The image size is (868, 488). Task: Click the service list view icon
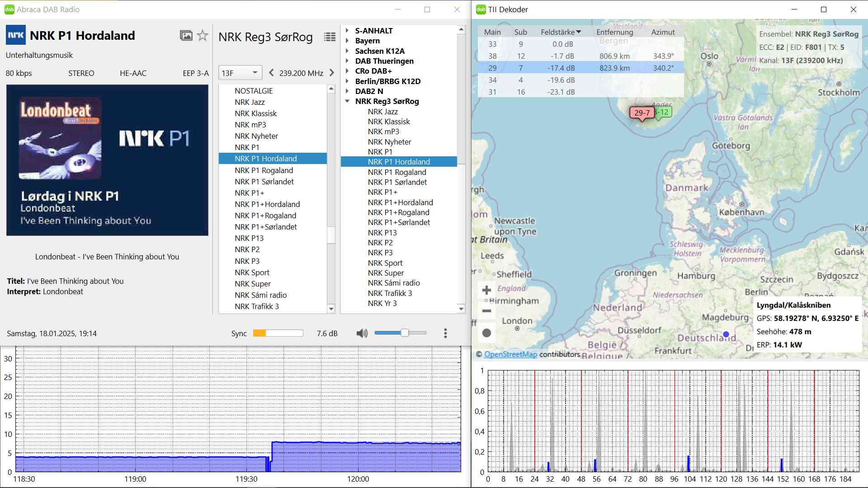pos(330,37)
